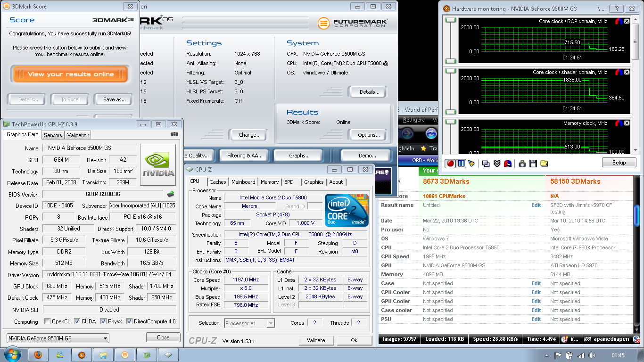Click magnet icon on Memory clock graph

619,123
